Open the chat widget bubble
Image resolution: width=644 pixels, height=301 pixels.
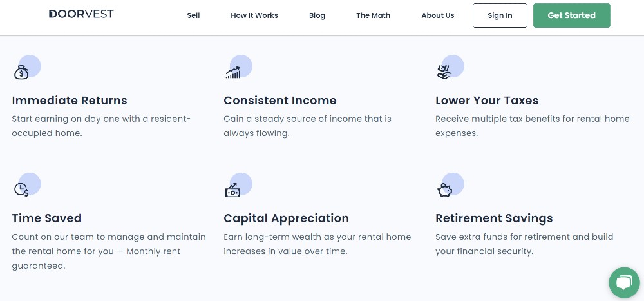pyautogui.click(x=624, y=283)
